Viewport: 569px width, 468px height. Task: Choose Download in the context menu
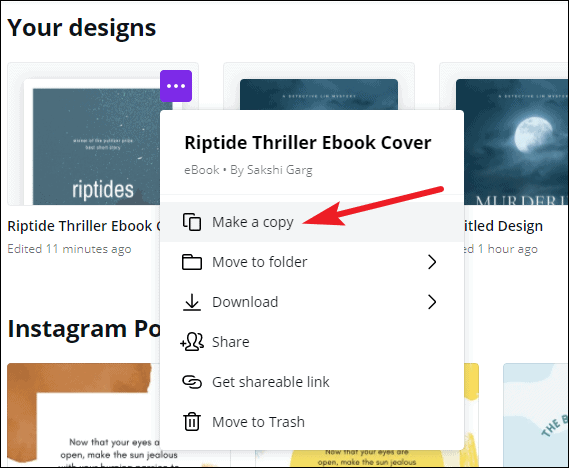(x=312, y=302)
